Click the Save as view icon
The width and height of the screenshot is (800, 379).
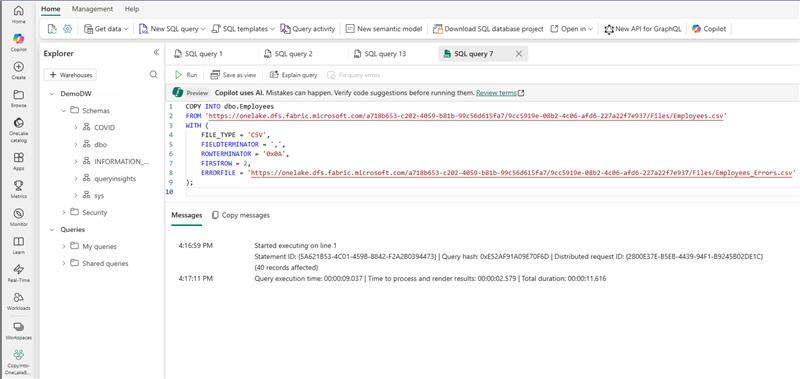click(x=215, y=75)
